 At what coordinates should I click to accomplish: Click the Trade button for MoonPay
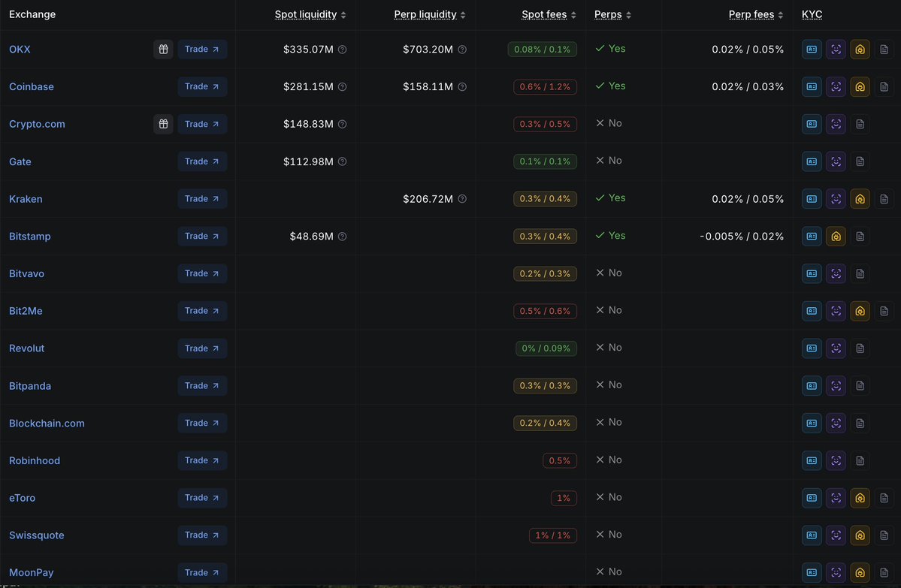[x=202, y=572]
